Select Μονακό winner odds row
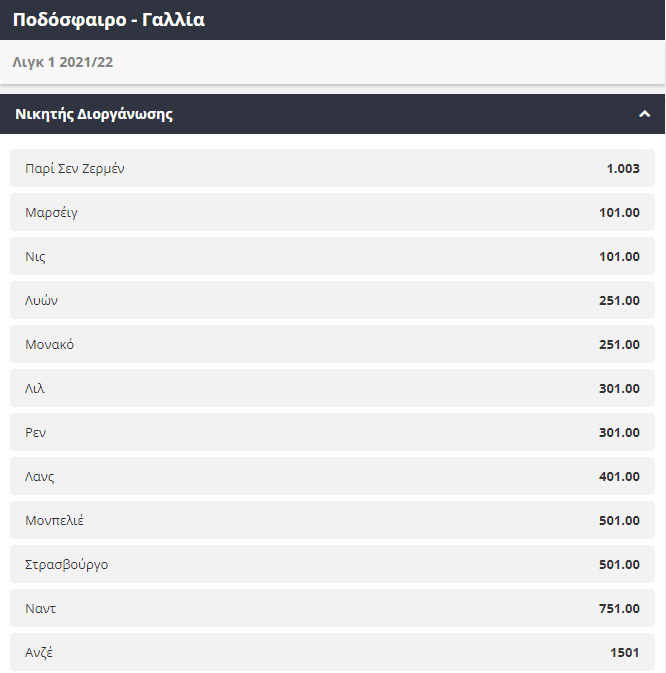 coord(332,344)
